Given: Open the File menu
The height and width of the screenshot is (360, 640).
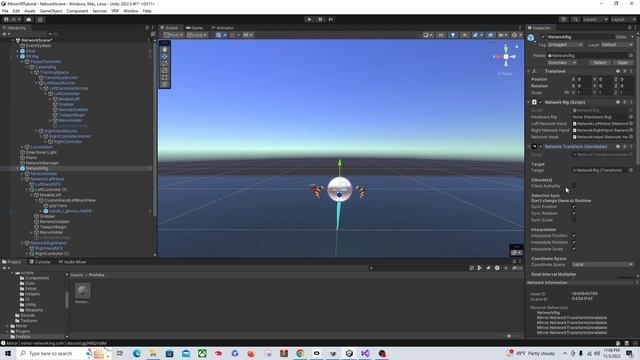Looking at the screenshot, I should point(5,11).
